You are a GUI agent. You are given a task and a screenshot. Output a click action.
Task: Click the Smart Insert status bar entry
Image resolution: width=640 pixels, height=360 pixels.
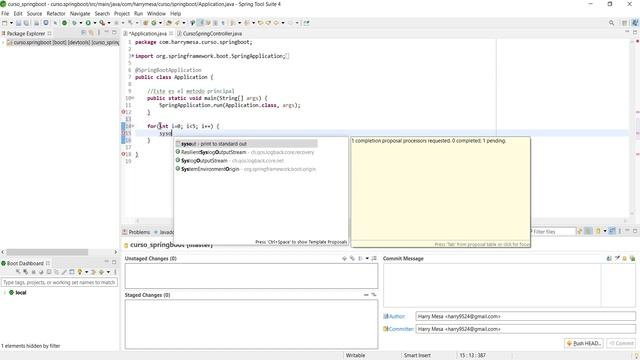[417, 356]
